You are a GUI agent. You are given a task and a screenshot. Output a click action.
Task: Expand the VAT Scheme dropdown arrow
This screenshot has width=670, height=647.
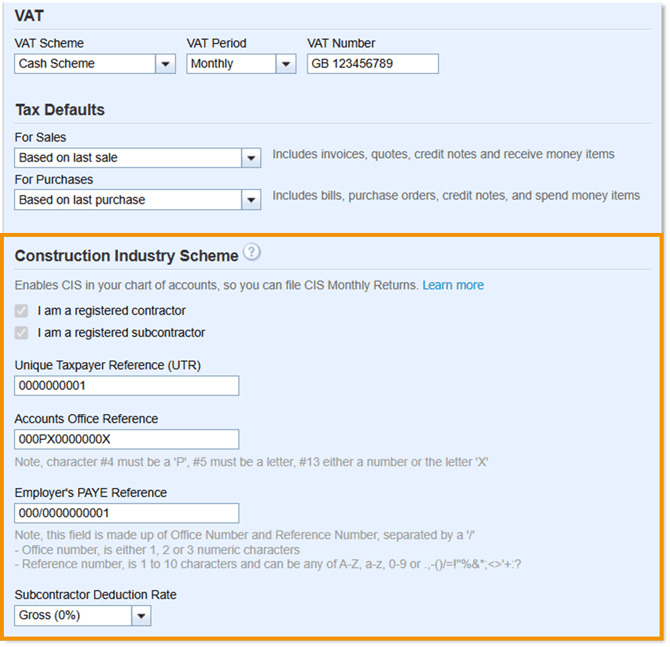[165, 64]
